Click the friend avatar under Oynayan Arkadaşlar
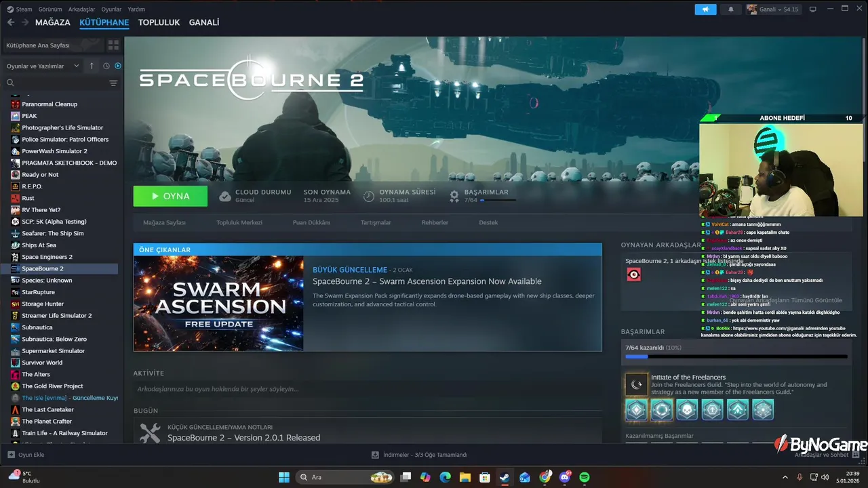Image resolution: width=868 pixels, height=488 pixels. pos(633,274)
